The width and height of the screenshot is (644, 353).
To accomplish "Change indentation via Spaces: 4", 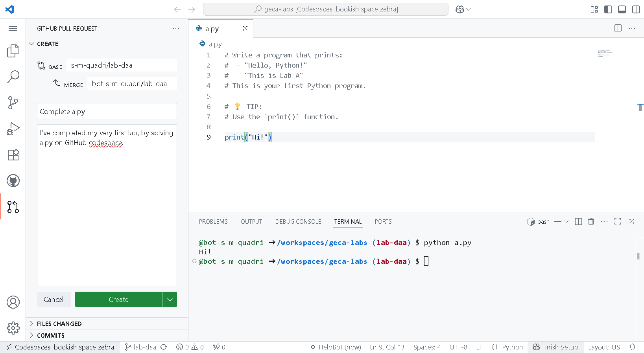I will click(427, 347).
